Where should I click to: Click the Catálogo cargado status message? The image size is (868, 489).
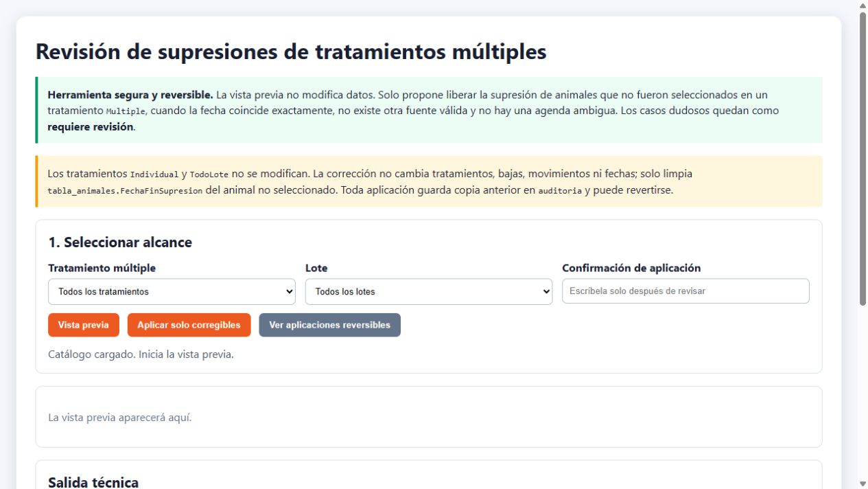pos(141,354)
